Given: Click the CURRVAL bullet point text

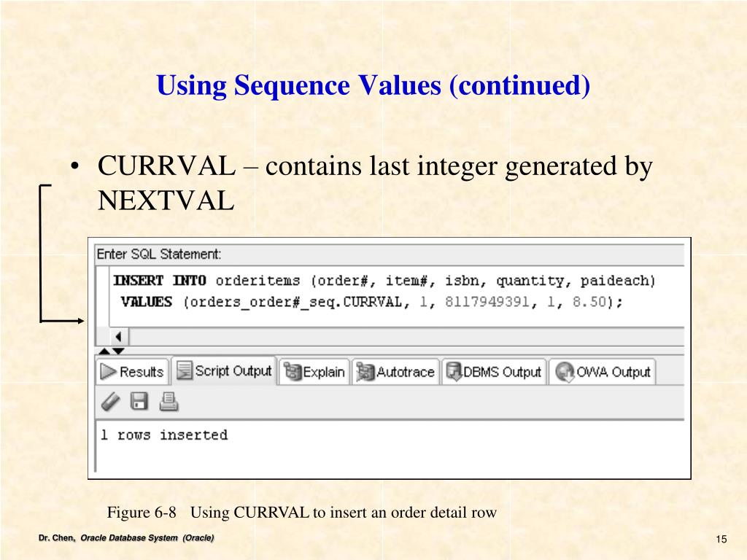Looking at the screenshot, I should [x=374, y=183].
